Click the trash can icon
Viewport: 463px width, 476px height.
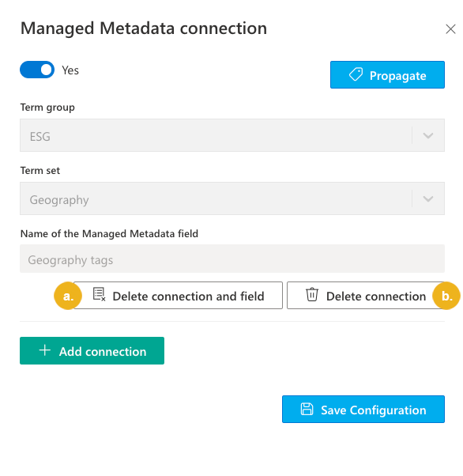312,294
